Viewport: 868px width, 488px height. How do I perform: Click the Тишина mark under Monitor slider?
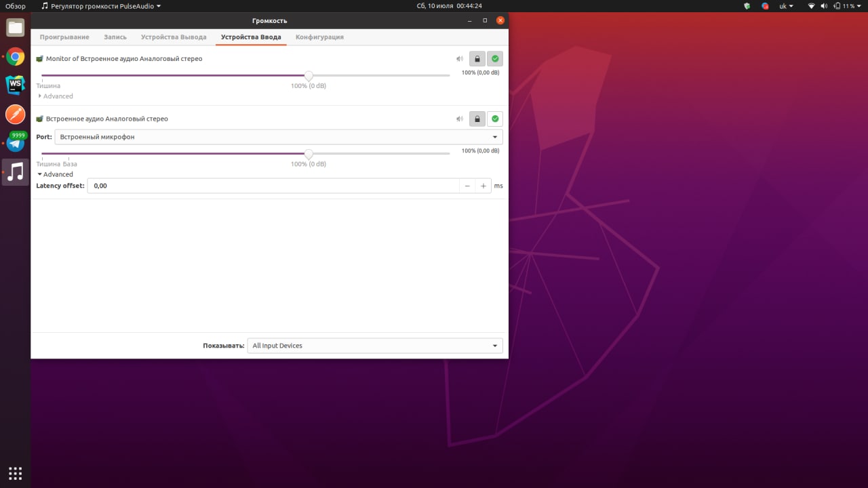pos(48,86)
